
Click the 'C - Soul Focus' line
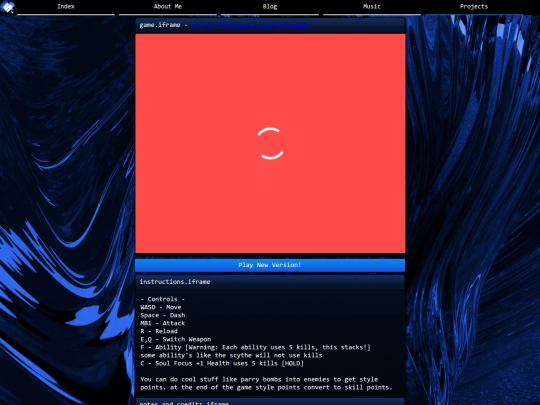(222, 363)
